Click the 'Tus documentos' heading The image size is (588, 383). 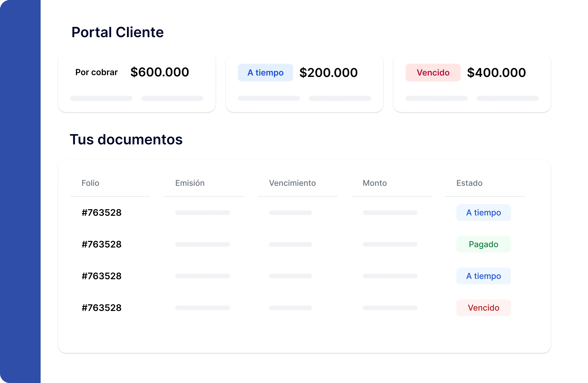pos(126,139)
